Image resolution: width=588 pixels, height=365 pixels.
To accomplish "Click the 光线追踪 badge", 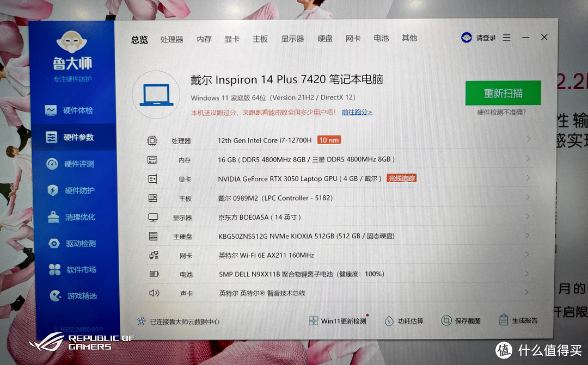I will pos(402,178).
